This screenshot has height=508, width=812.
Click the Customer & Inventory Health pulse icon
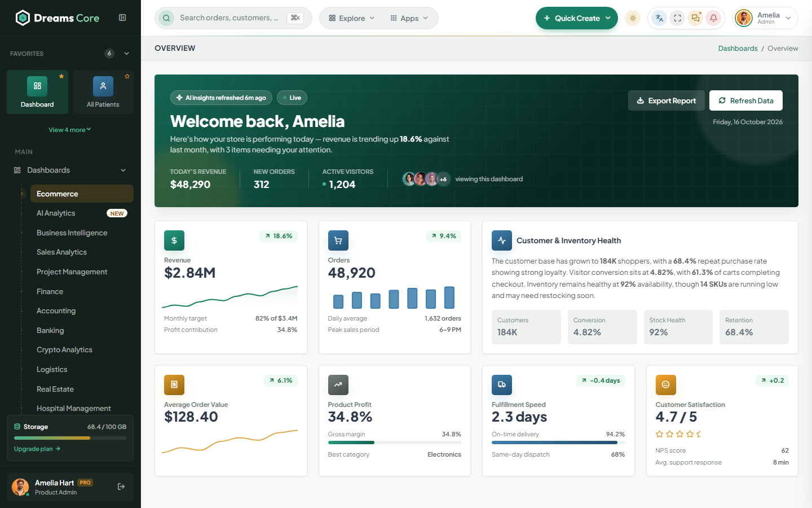tap(502, 240)
